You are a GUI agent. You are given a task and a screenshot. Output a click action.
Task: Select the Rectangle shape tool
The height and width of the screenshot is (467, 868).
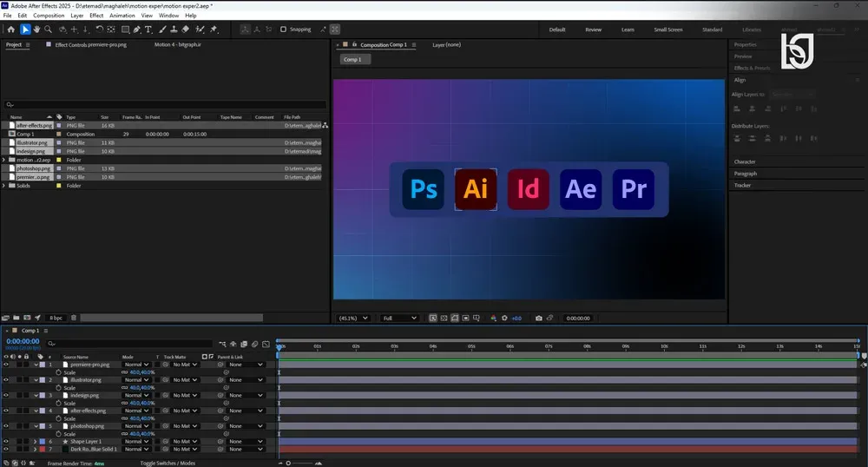pos(125,30)
